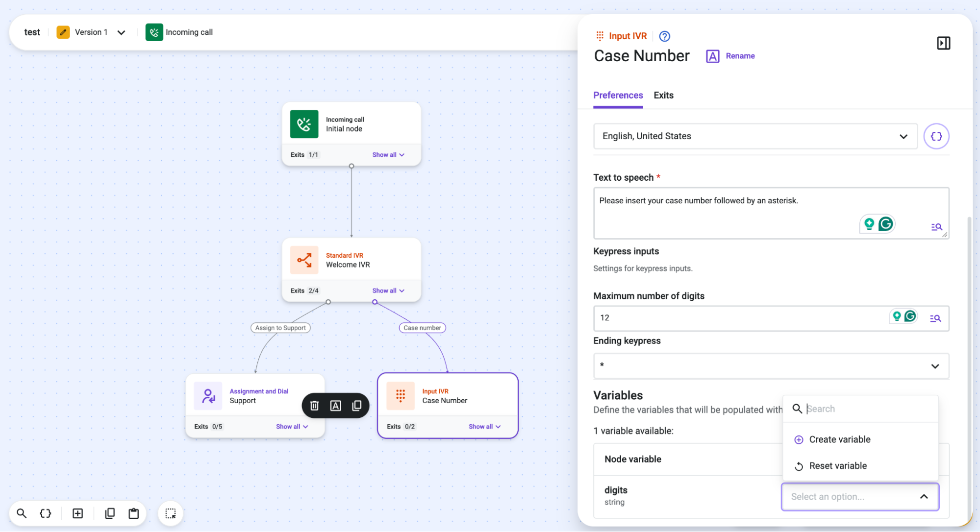The image size is (980, 532).
Task: Open Input IVR help question mark
Action: [664, 36]
